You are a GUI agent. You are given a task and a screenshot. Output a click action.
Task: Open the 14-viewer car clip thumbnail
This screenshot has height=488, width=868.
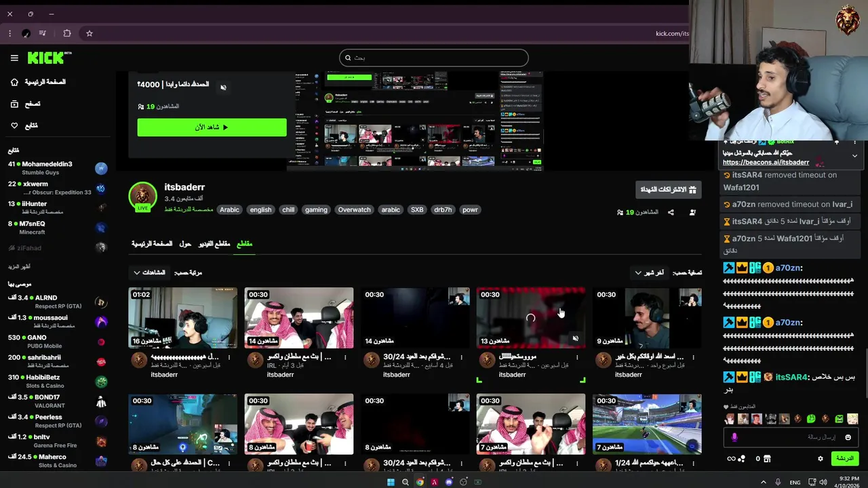pyautogui.click(x=299, y=318)
